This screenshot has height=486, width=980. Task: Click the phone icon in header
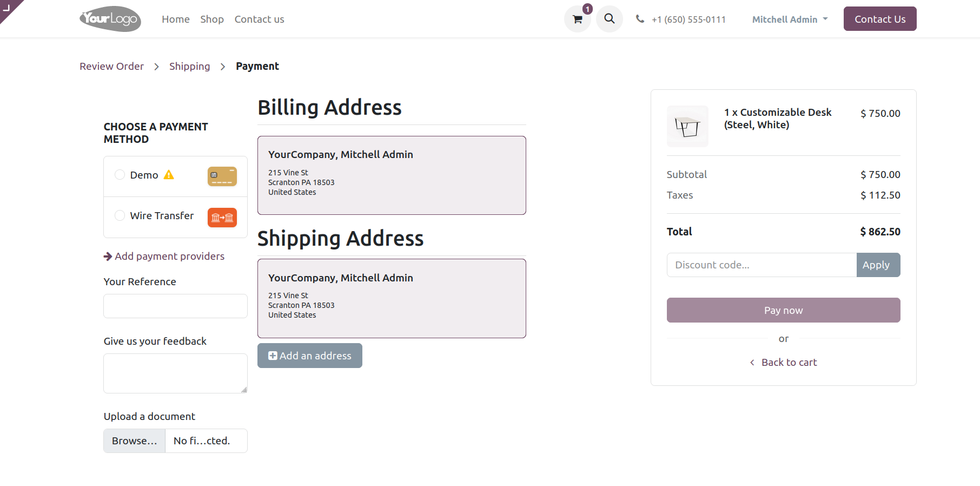(x=640, y=19)
